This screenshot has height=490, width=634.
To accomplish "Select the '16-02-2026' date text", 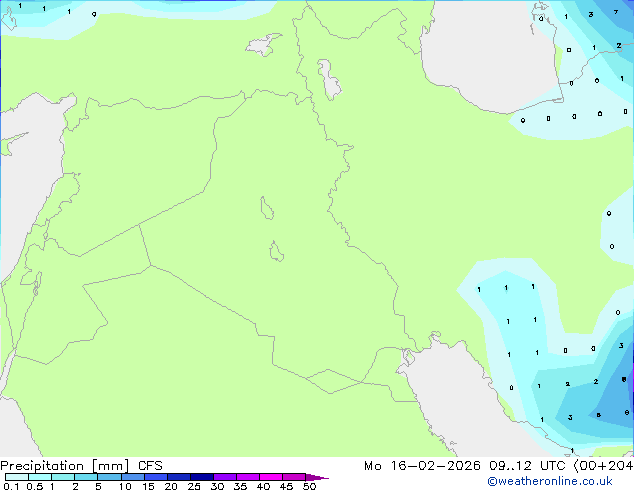I will coord(435,466).
